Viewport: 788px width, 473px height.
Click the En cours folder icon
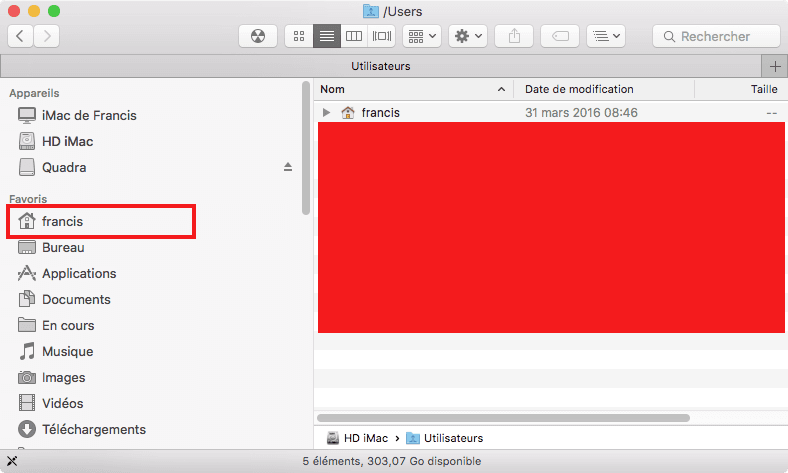click(x=27, y=325)
